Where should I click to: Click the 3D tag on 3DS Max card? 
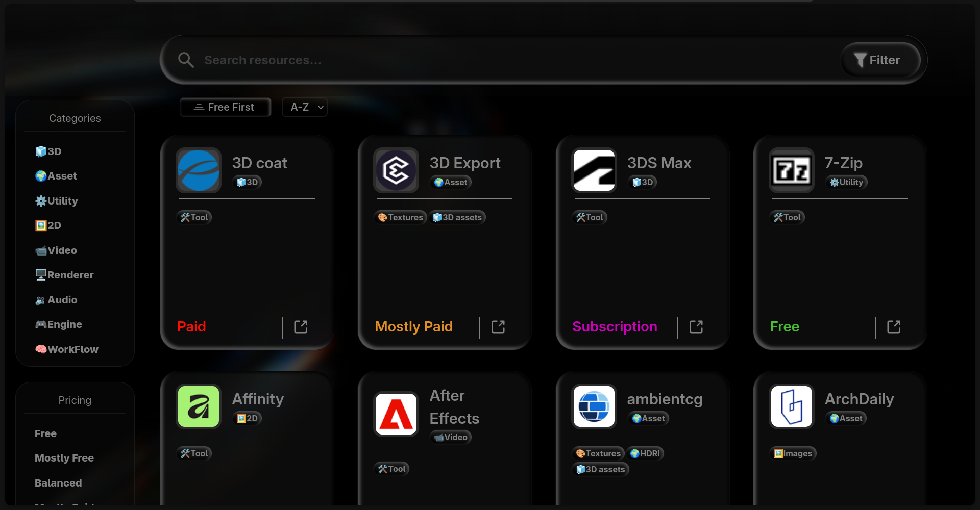(x=643, y=182)
